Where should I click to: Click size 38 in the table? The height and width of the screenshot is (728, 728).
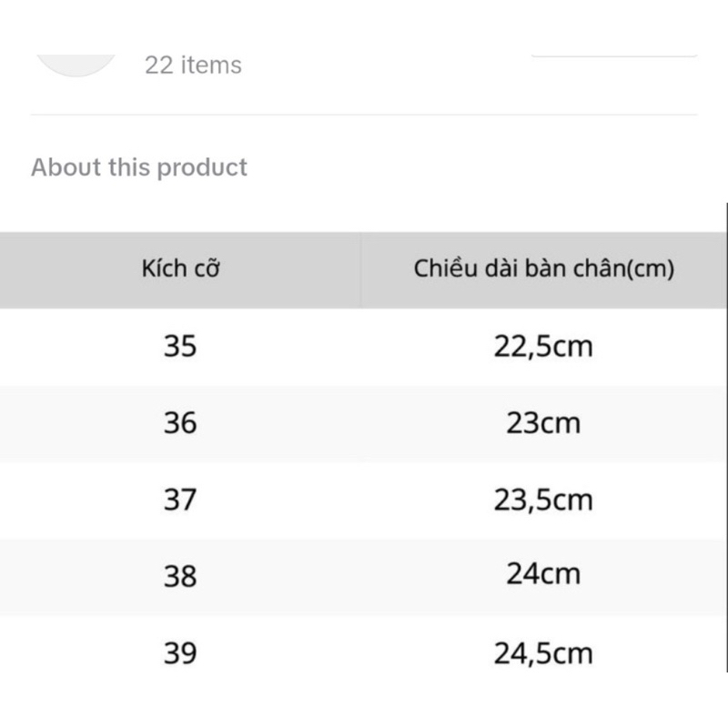pyautogui.click(x=180, y=577)
